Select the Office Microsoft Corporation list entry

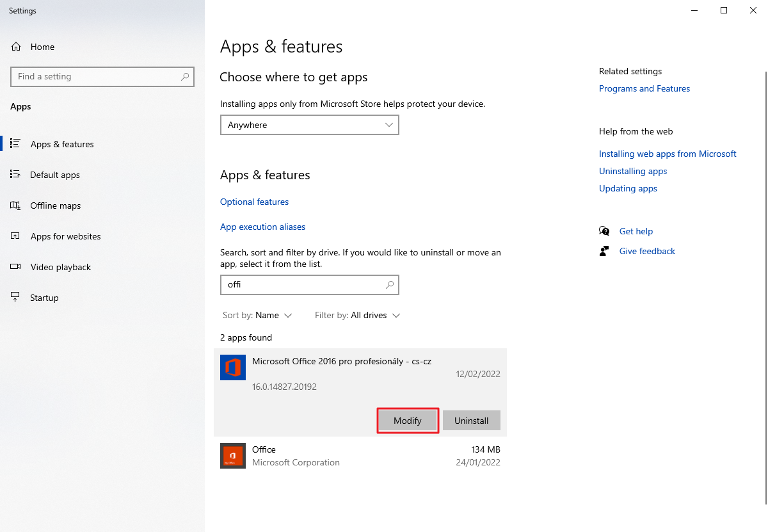coord(360,456)
